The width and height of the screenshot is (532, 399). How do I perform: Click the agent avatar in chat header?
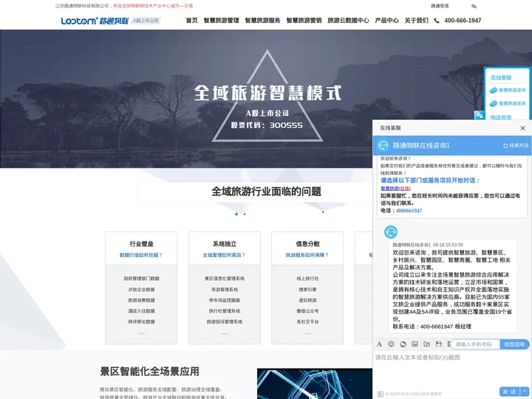(383, 146)
